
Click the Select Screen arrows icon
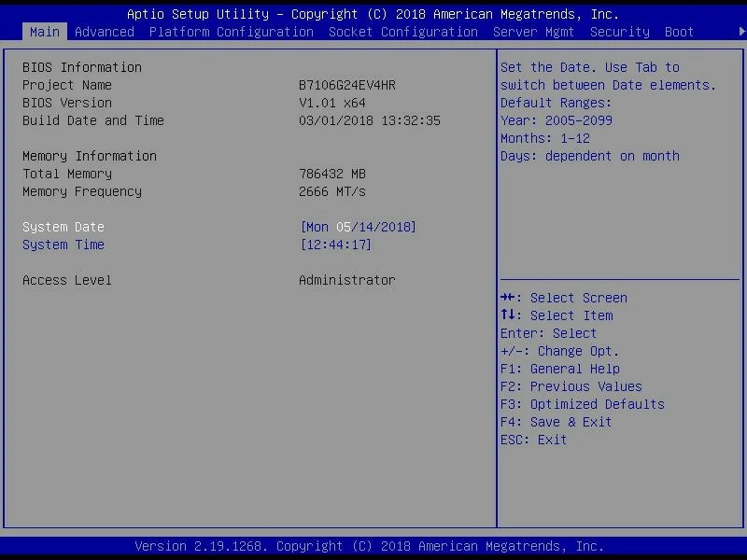click(x=509, y=298)
